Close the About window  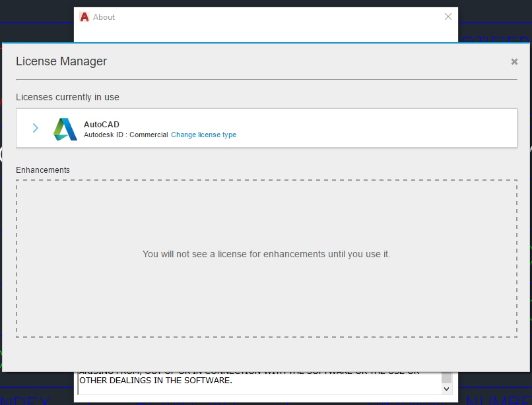[x=448, y=16]
